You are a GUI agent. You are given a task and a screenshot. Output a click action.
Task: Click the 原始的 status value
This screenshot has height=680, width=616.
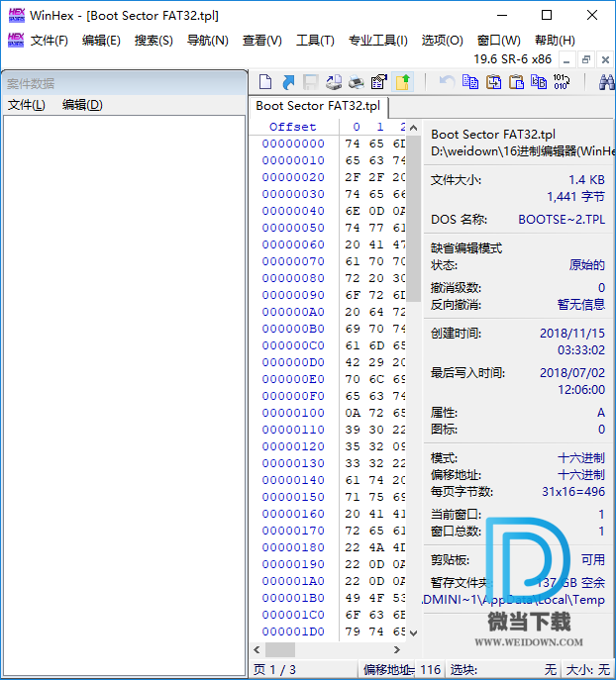click(587, 265)
